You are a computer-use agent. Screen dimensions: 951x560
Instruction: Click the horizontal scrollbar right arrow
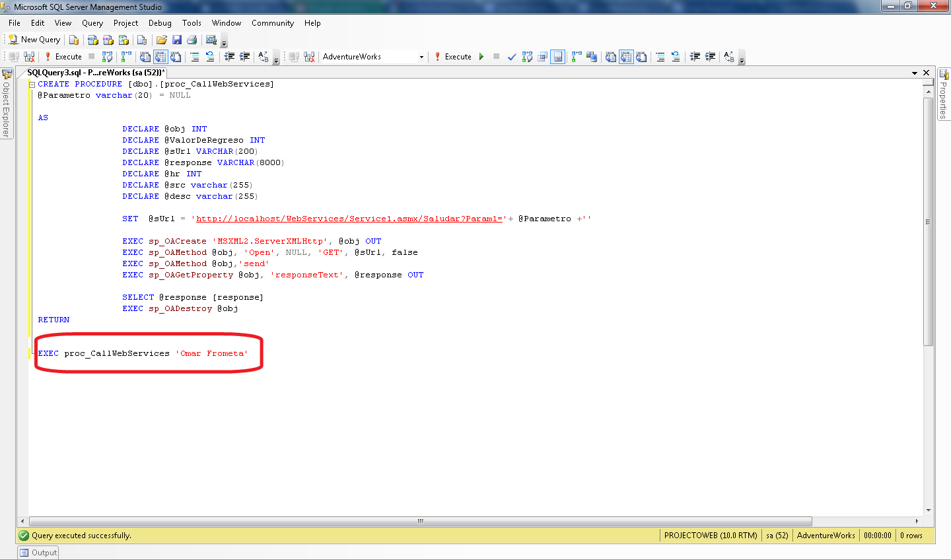tap(917, 521)
